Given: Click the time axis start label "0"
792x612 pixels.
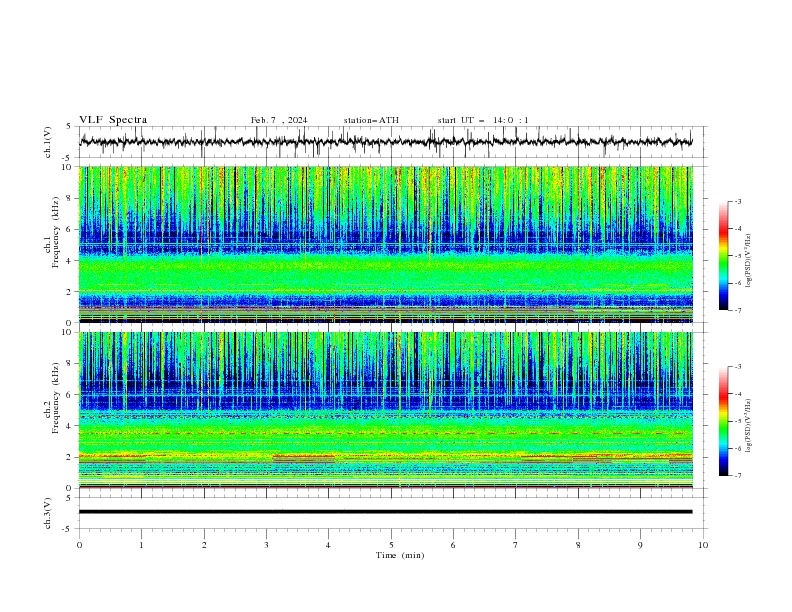Looking at the screenshot, I should pyautogui.click(x=79, y=545).
